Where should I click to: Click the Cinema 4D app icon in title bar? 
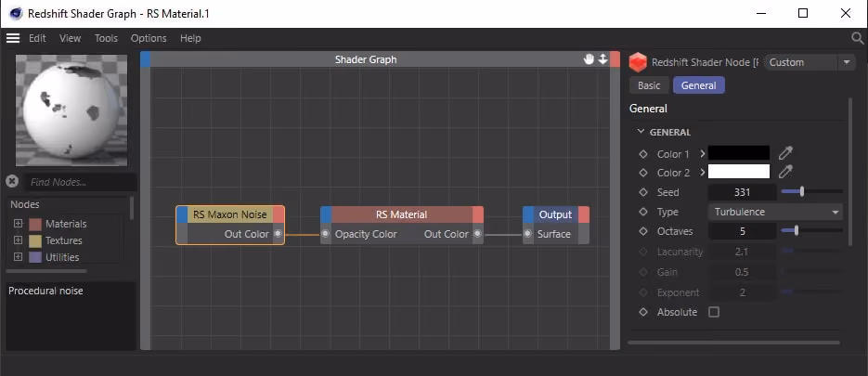(x=16, y=13)
